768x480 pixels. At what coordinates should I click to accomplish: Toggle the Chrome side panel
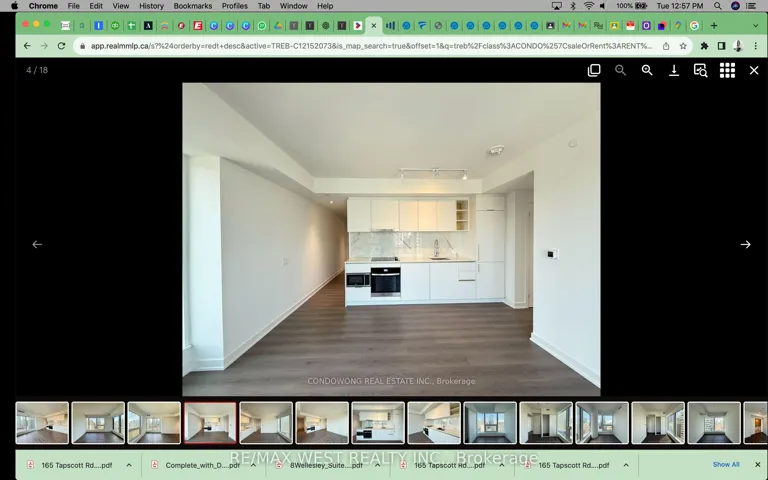pyautogui.click(x=721, y=46)
